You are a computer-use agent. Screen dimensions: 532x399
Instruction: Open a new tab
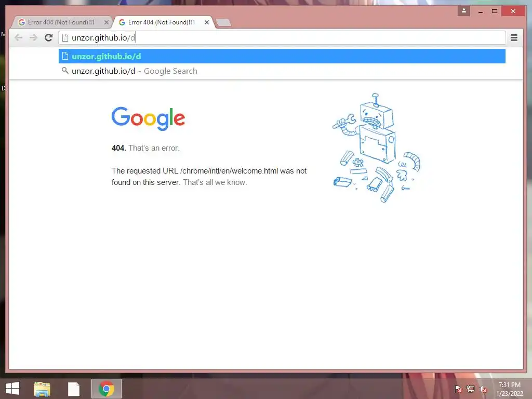[223, 23]
